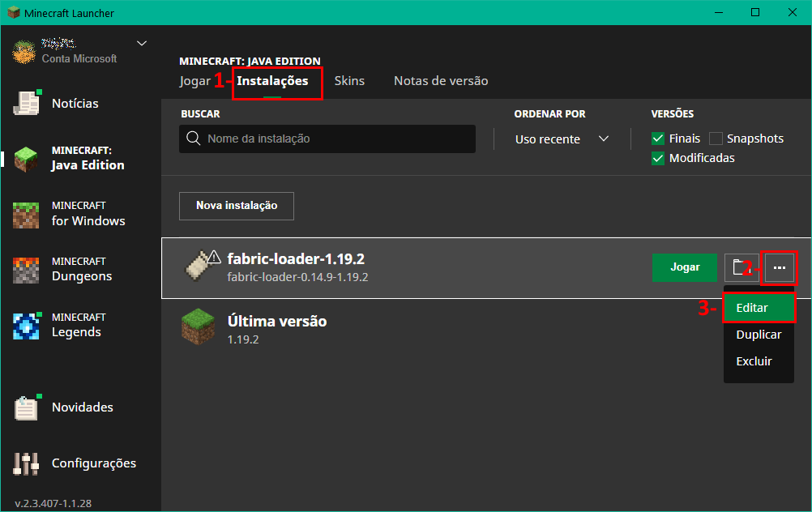Select Minecraft Dungeons label in sidebar
This screenshot has width=812, height=512.
pyautogui.click(x=82, y=269)
